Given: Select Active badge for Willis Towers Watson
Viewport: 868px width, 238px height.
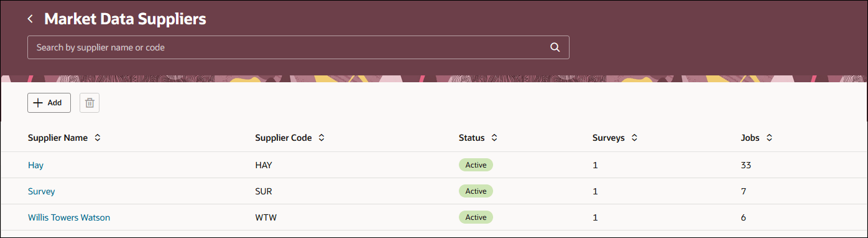Looking at the screenshot, I should 476,217.
